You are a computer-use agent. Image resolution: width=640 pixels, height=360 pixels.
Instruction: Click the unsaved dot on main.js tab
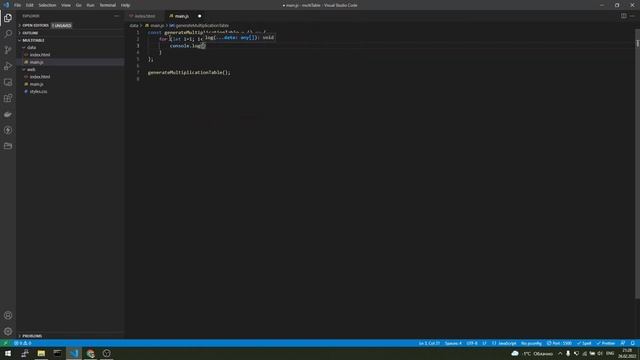[200, 16]
